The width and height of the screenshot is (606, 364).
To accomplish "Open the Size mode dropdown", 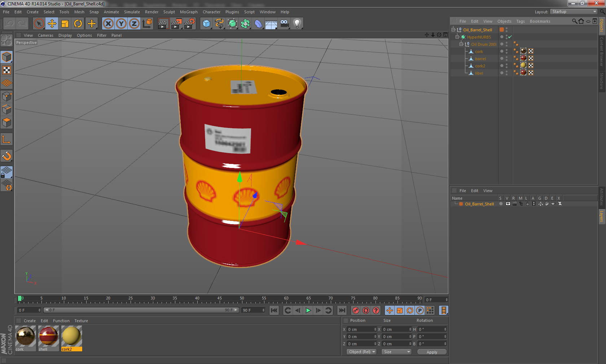I will (x=396, y=352).
